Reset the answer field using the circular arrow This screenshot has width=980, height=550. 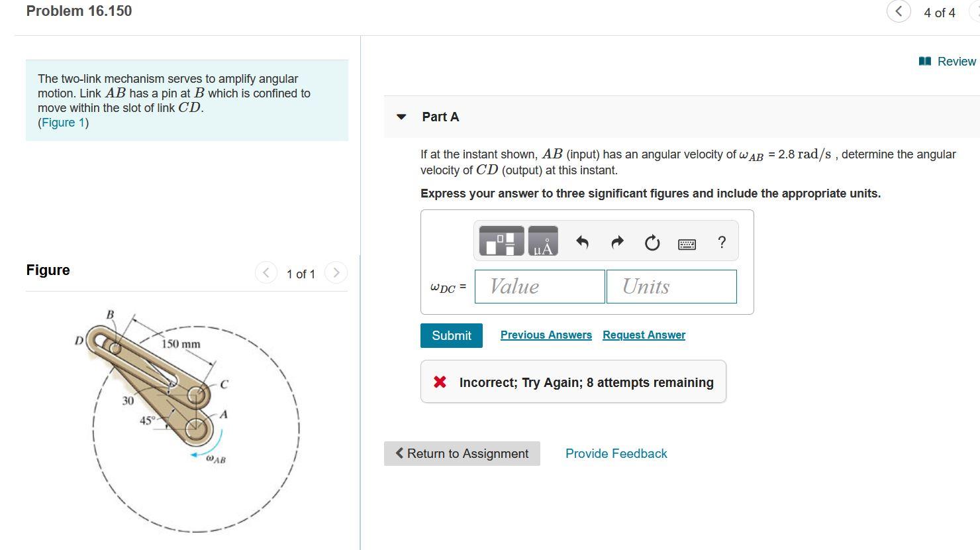pyautogui.click(x=652, y=243)
